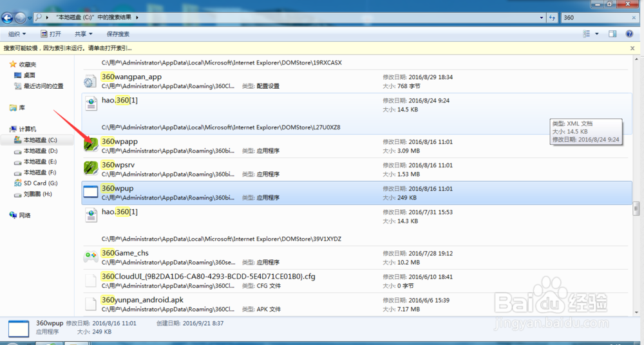Click the scrollbar up arrow in results
The width and height of the screenshot is (644, 345).
point(636,60)
